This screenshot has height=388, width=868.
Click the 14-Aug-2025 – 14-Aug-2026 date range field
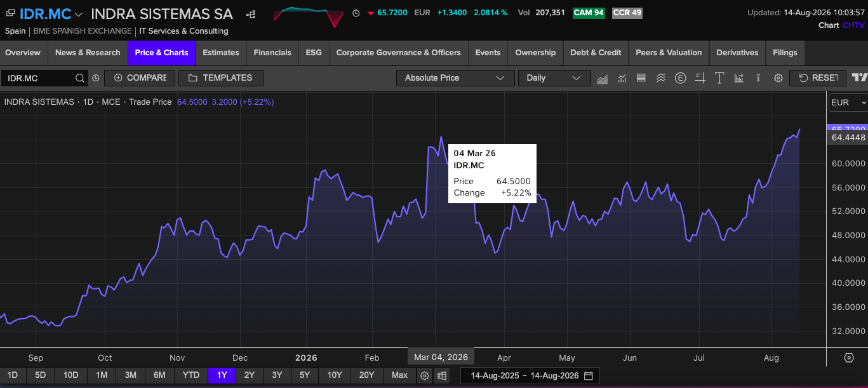(x=530, y=376)
